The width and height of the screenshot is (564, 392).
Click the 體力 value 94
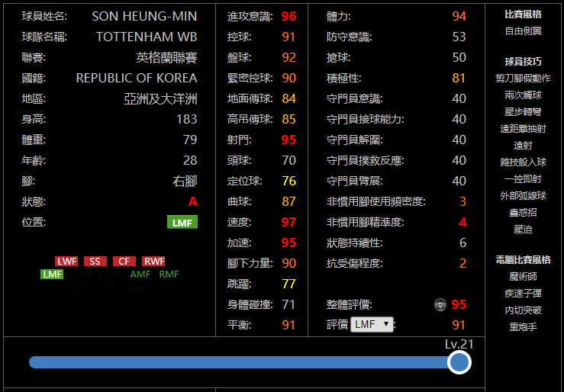459,16
